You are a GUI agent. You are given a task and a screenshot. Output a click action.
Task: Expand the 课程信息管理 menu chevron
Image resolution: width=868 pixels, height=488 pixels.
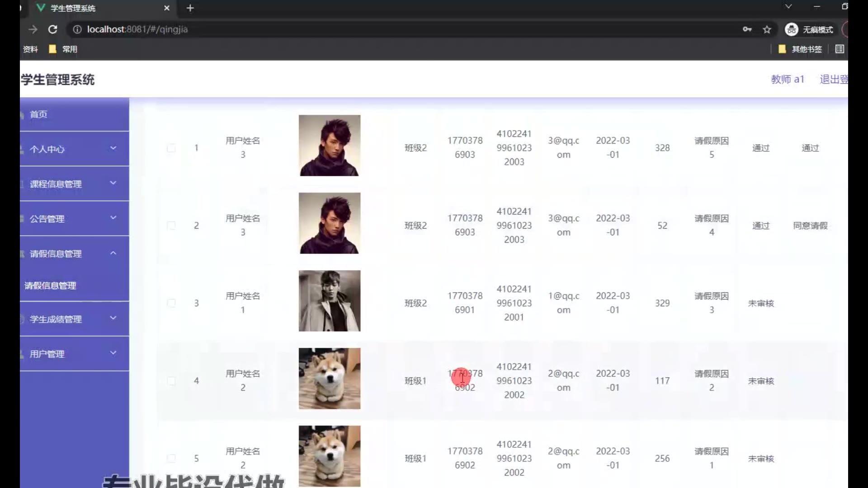pyautogui.click(x=113, y=183)
